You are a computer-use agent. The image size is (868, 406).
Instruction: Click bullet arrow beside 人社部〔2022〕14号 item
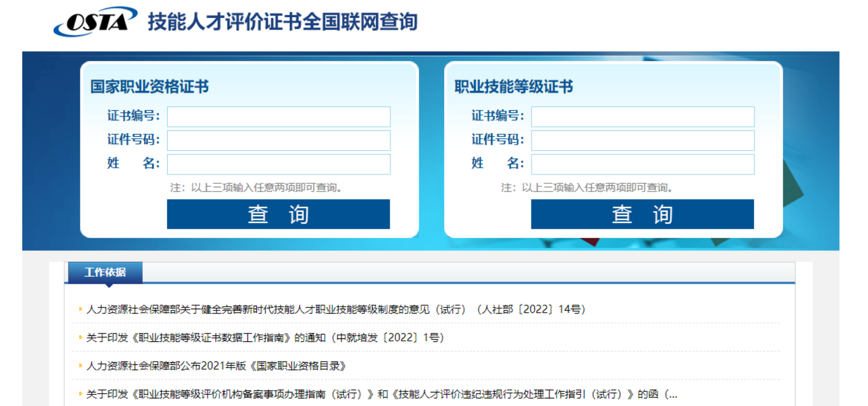(80, 309)
